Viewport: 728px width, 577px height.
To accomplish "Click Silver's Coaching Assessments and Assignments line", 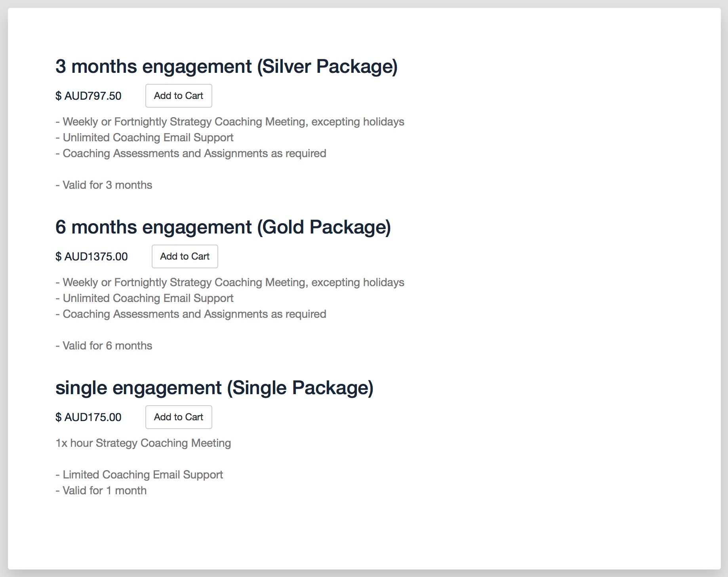I will coord(191,154).
